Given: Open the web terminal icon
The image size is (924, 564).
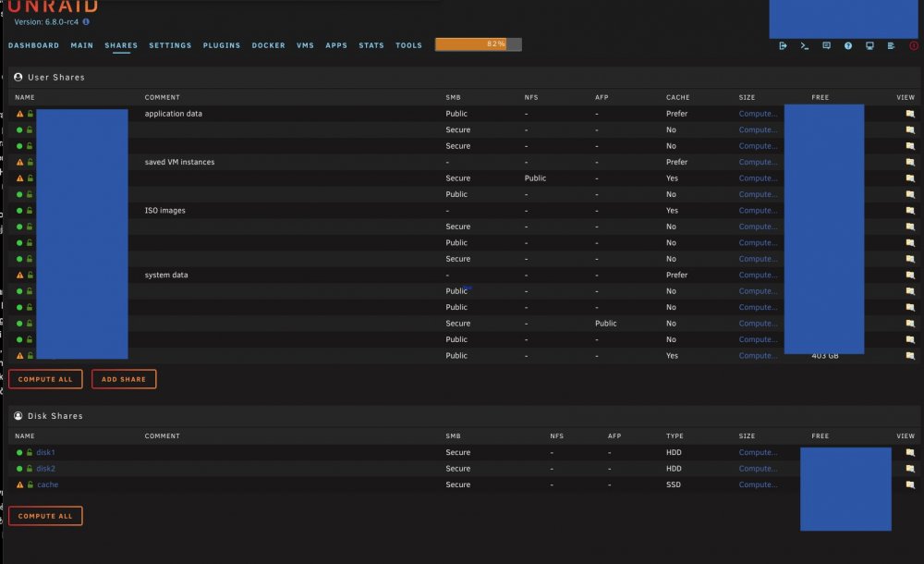Looking at the screenshot, I should tap(805, 45).
